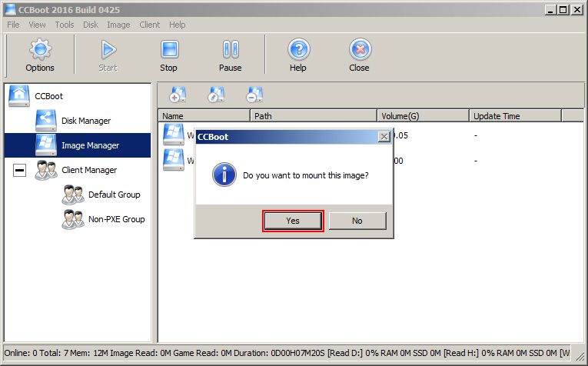Open the Tools menu

(x=65, y=25)
